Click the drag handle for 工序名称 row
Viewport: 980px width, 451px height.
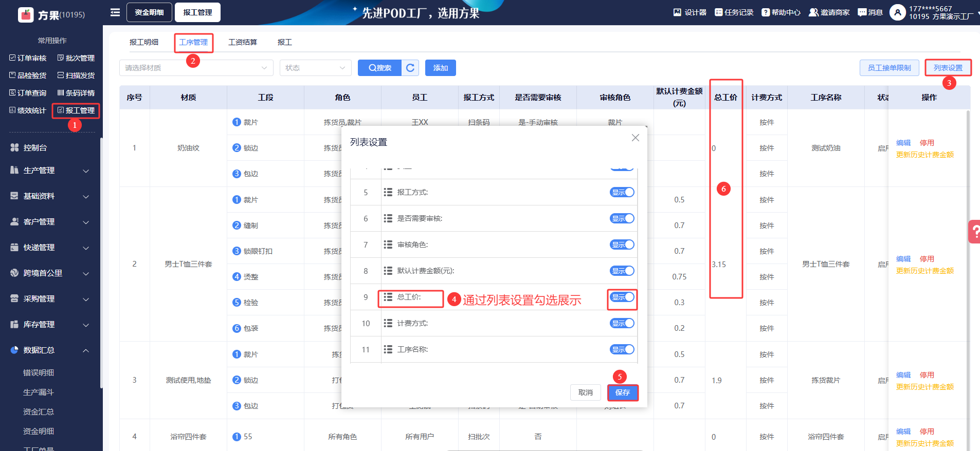[x=388, y=349]
